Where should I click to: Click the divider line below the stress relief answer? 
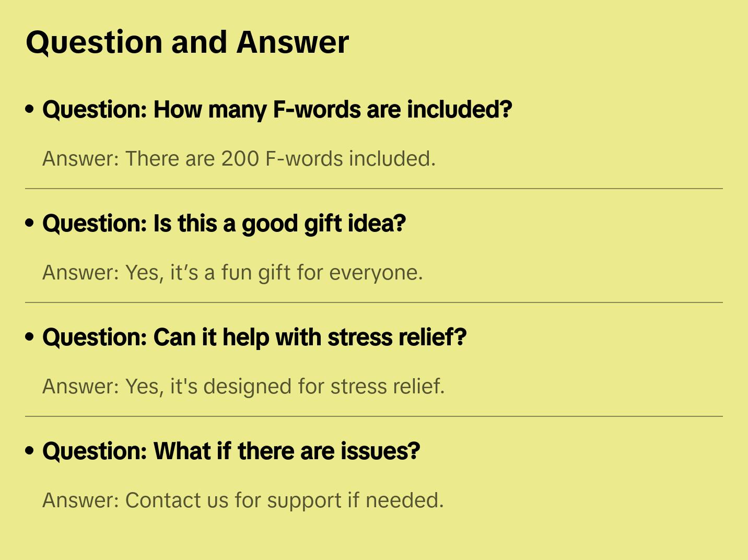point(374,416)
